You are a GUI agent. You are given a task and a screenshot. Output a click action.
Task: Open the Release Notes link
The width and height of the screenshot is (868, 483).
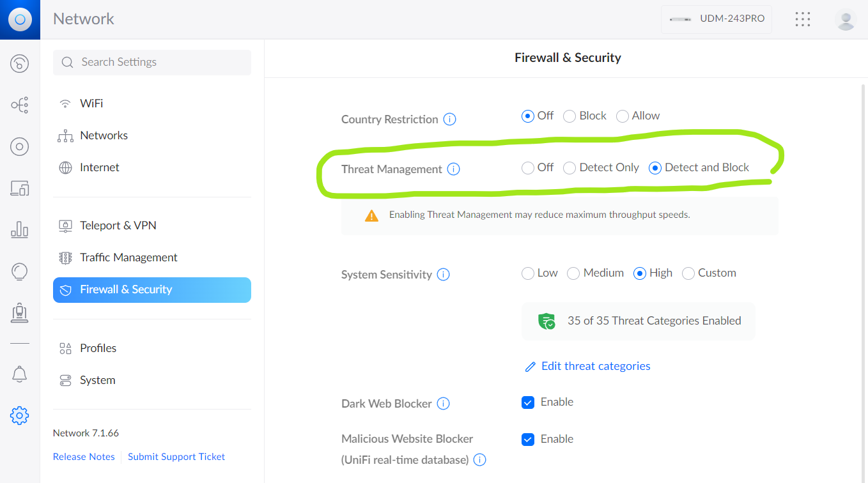[84, 457]
